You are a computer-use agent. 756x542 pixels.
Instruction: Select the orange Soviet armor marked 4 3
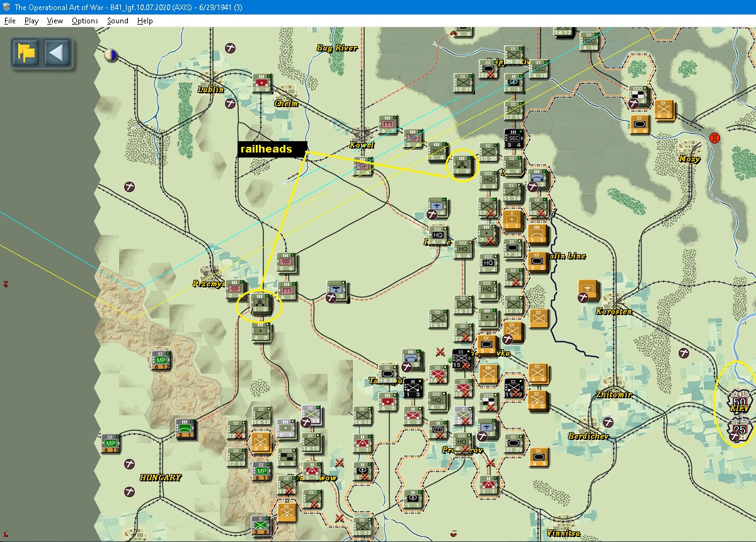point(539,458)
